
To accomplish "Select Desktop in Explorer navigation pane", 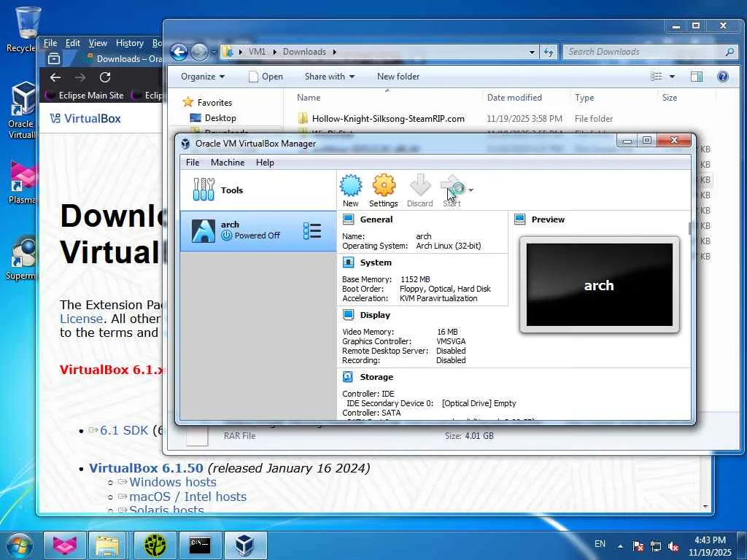I will (220, 117).
